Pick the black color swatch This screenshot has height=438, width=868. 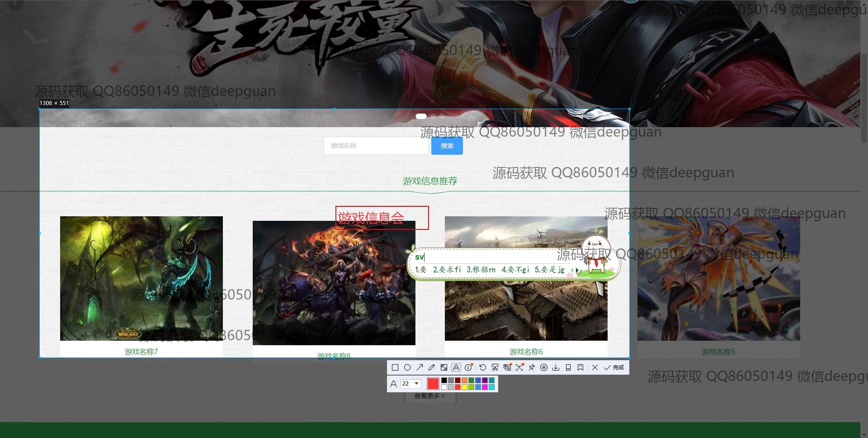click(x=444, y=381)
